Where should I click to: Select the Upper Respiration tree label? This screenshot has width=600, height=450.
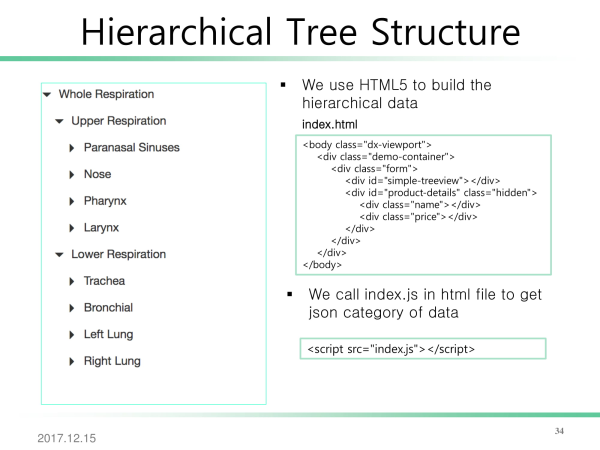click(119, 121)
